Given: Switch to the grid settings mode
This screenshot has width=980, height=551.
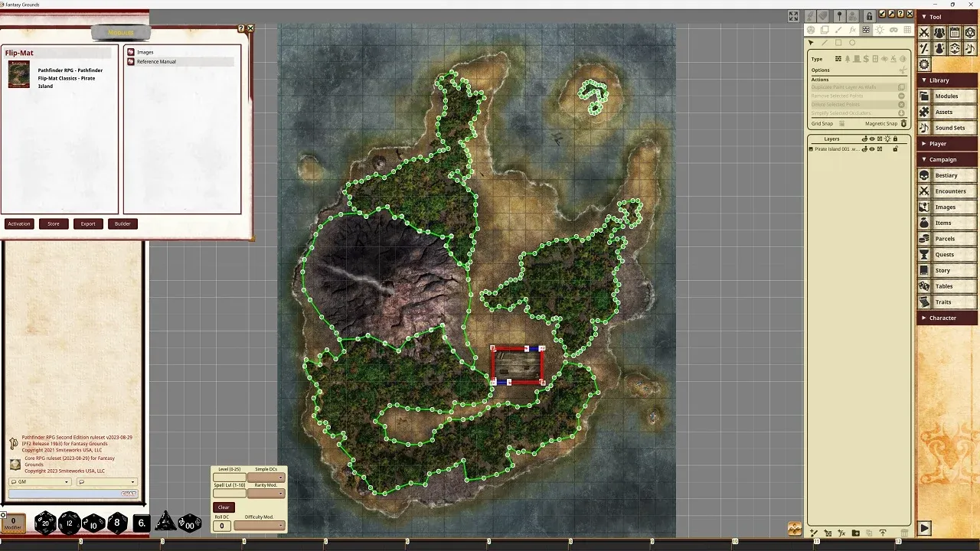Looking at the screenshot, I should tap(907, 30).
